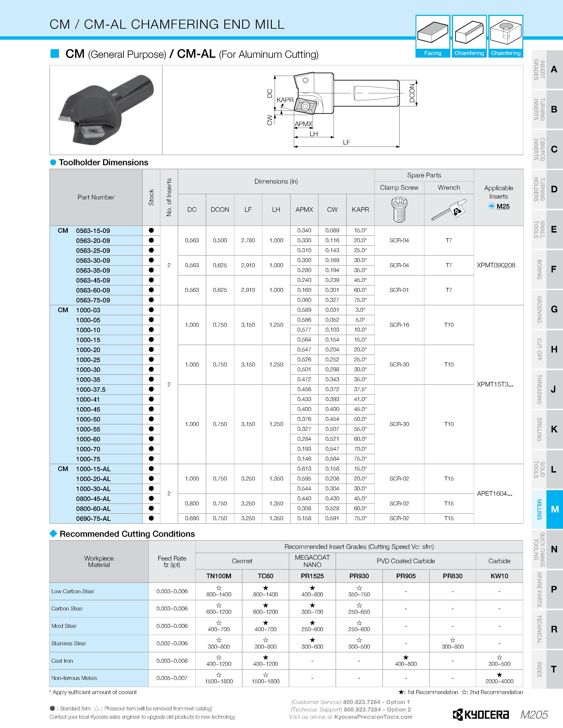Click part number 0800-45-AL

click(x=93, y=499)
